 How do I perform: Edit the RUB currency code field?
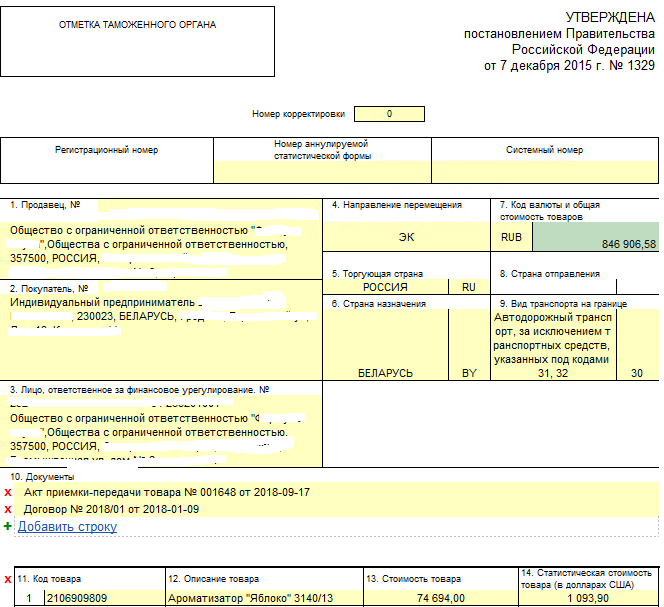(x=511, y=237)
